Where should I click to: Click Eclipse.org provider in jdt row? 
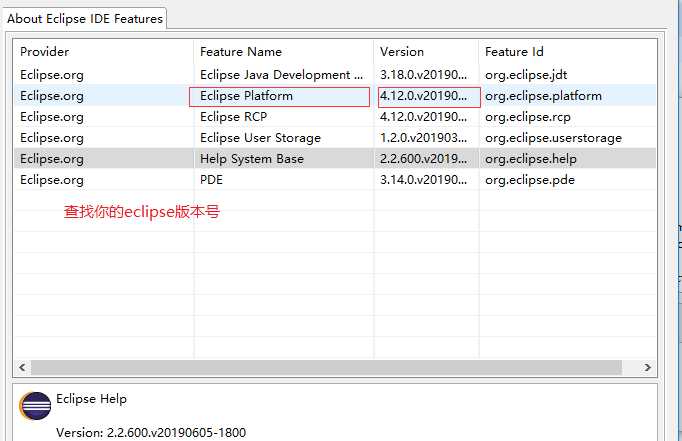(x=52, y=75)
